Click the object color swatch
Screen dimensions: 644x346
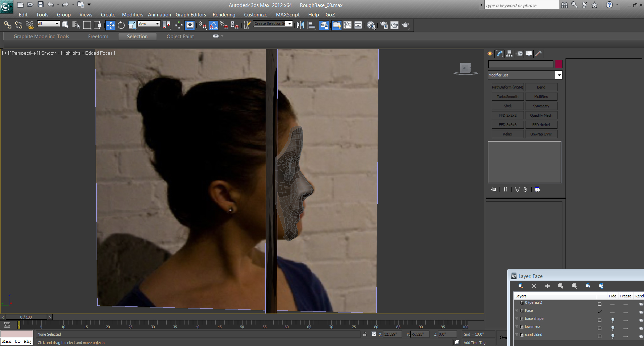(558, 64)
